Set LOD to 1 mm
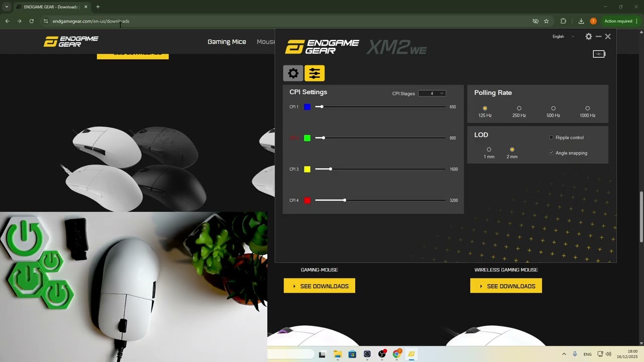This screenshot has height=362, width=644. click(489, 149)
